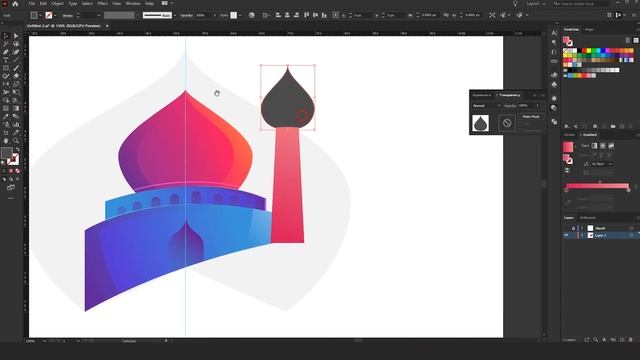This screenshot has height=360, width=640.
Task: Toggle visibility eye of Layer 2
Action: tap(566, 236)
